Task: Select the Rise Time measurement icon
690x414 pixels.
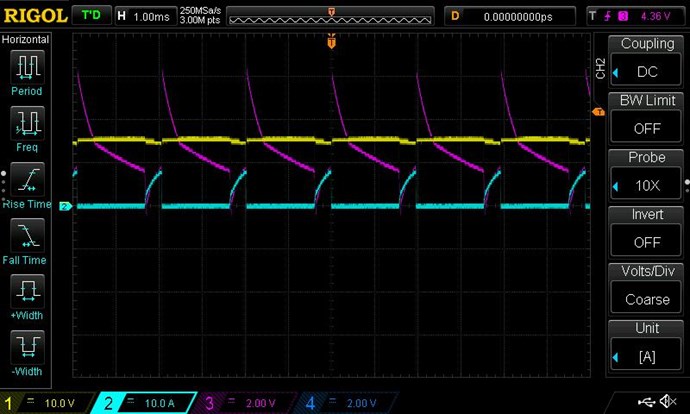Action: [27, 179]
